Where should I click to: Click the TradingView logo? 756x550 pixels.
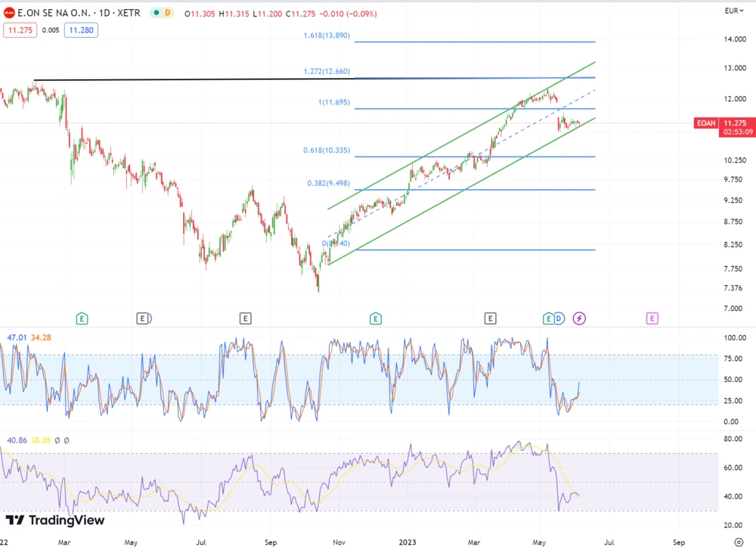click(x=55, y=520)
